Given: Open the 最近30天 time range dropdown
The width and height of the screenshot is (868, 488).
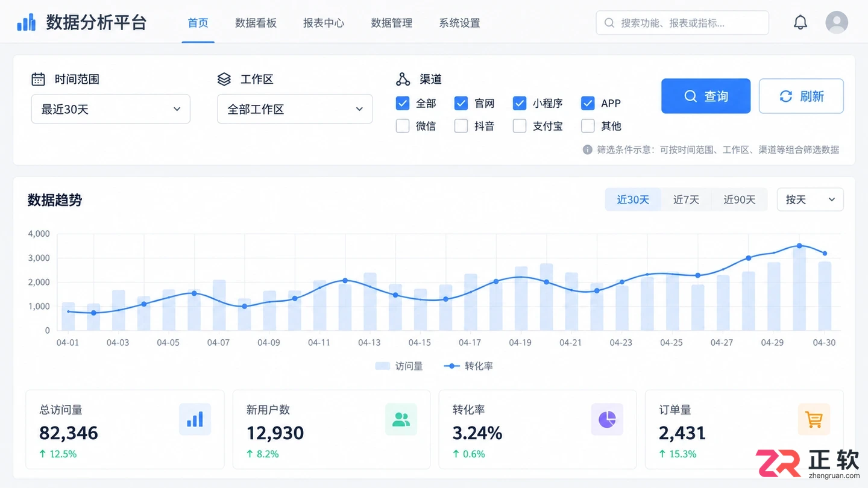Looking at the screenshot, I should 111,109.
